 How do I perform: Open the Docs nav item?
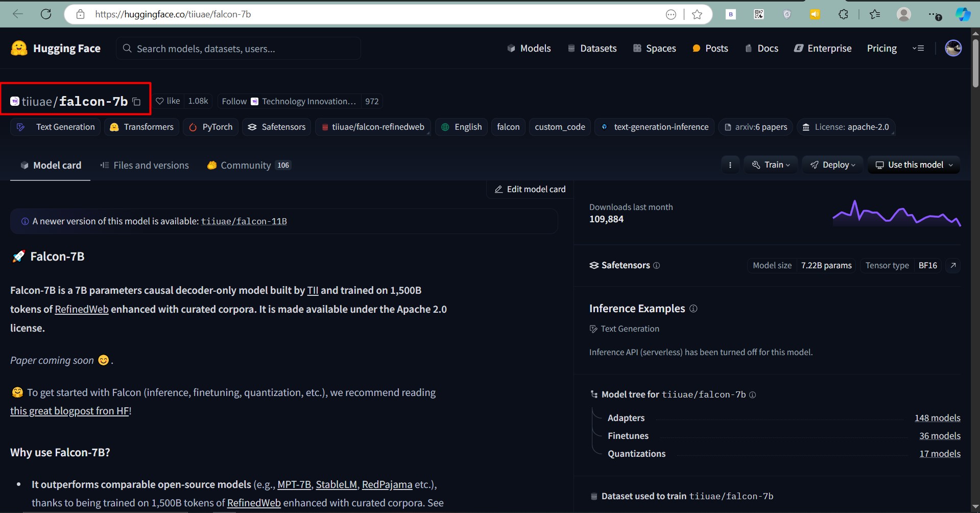[761, 48]
